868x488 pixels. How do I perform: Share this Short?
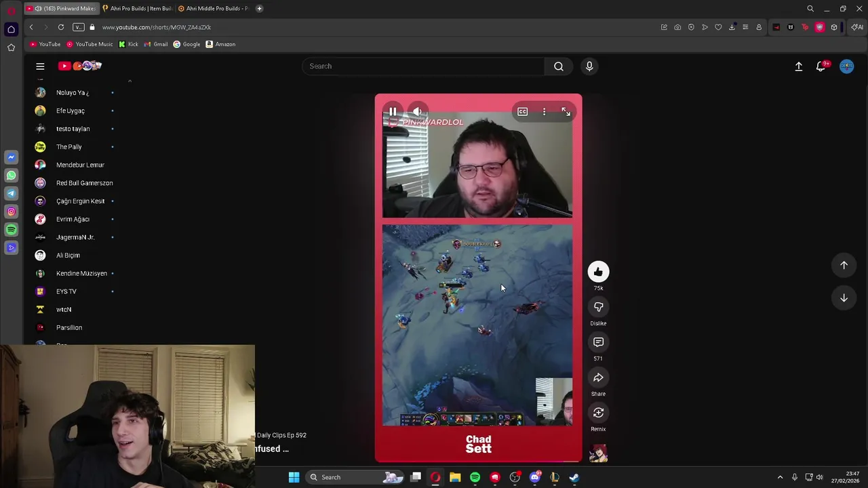tap(598, 378)
